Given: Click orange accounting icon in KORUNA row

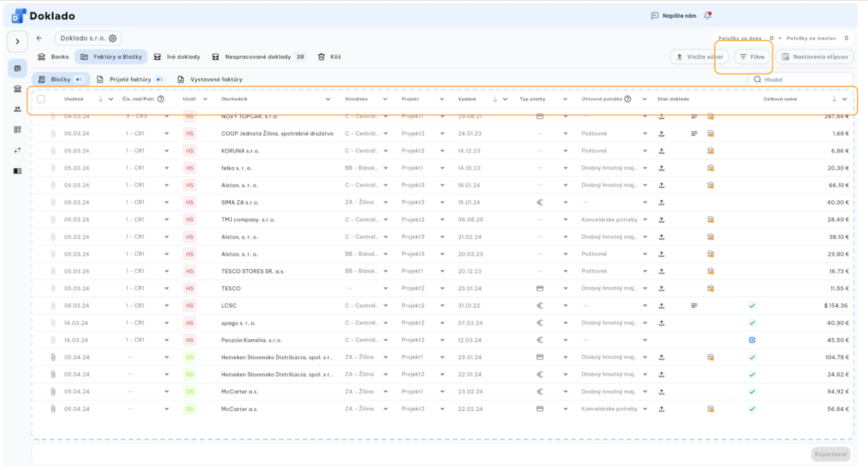Looking at the screenshot, I should 711,151.
